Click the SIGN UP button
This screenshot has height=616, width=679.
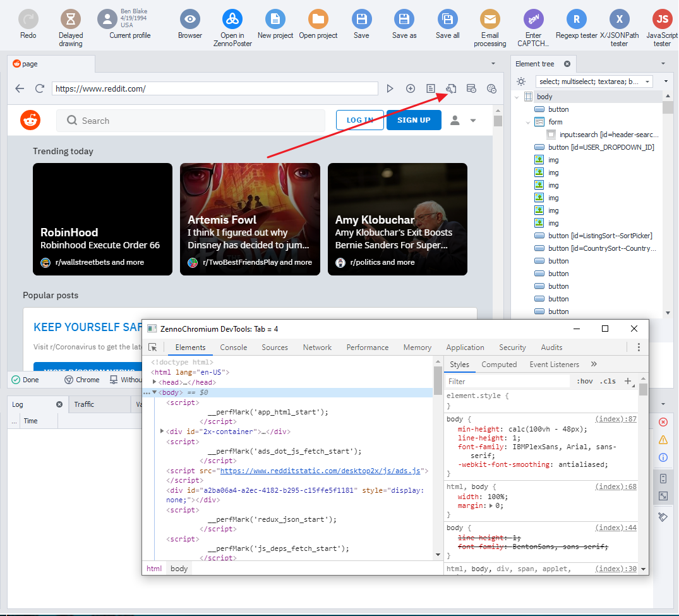414,120
